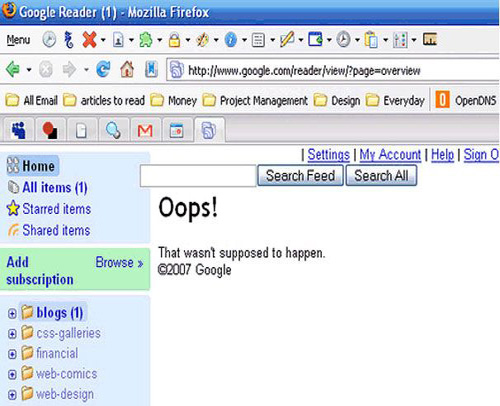500x406 pixels.
Task: Click the Forward arrow button
Action: (x=69, y=70)
